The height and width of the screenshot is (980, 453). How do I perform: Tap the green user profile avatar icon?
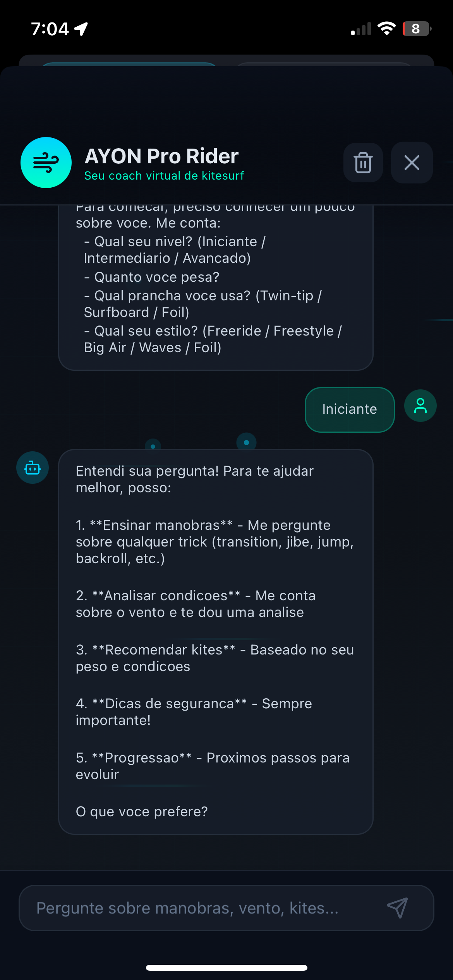tap(420, 406)
